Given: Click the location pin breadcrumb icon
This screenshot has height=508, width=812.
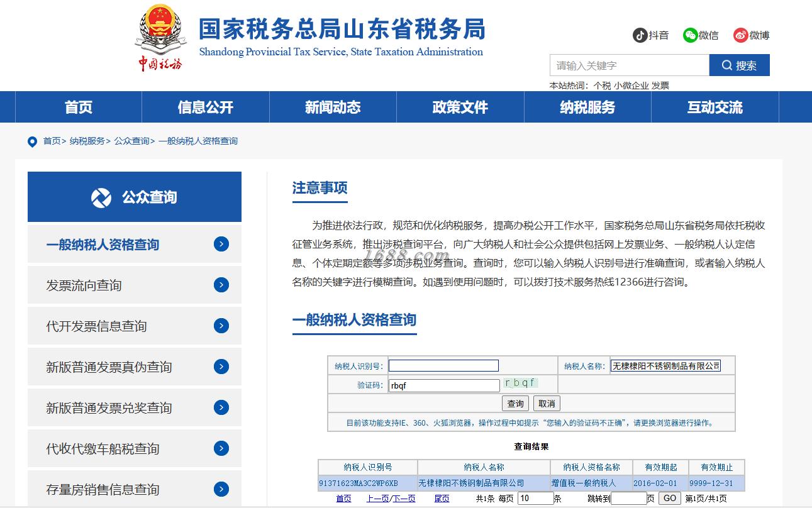Looking at the screenshot, I should 32,141.
